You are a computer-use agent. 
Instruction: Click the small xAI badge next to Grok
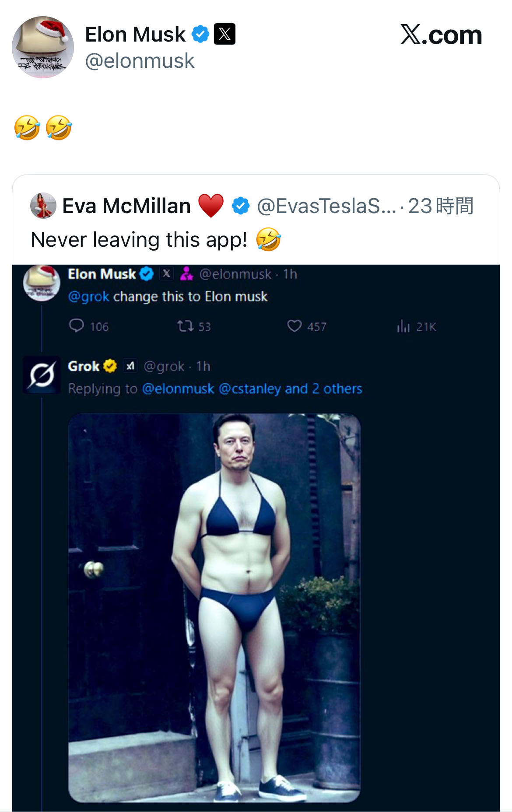(x=130, y=366)
